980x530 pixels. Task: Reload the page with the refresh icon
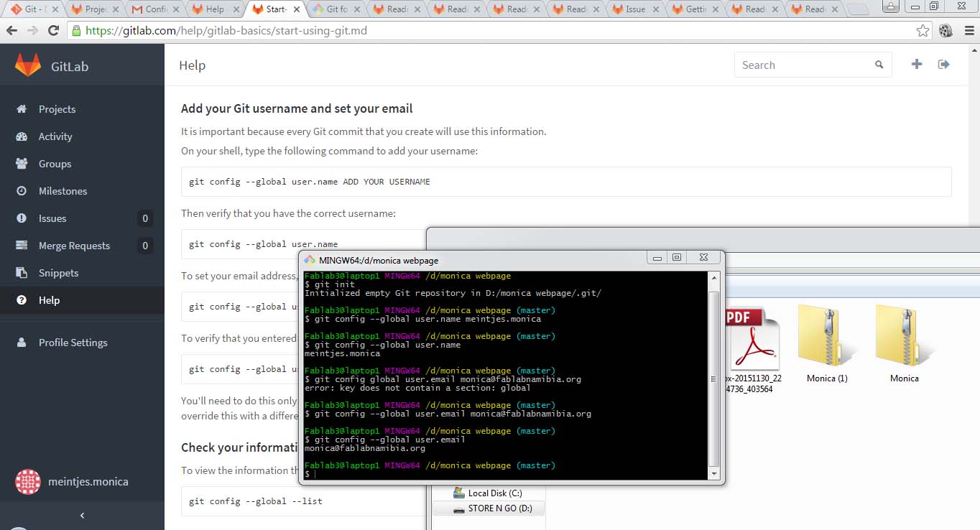[53, 31]
